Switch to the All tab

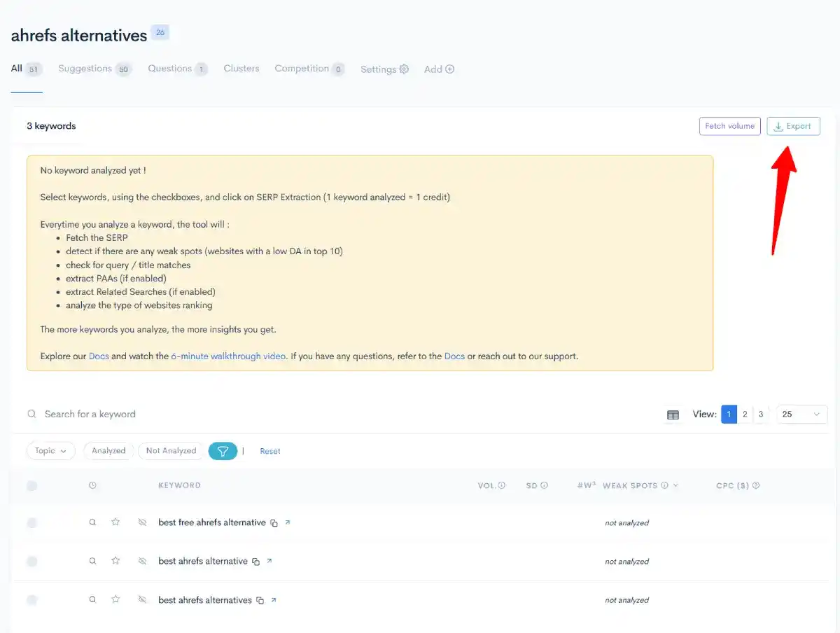[x=27, y=69]
